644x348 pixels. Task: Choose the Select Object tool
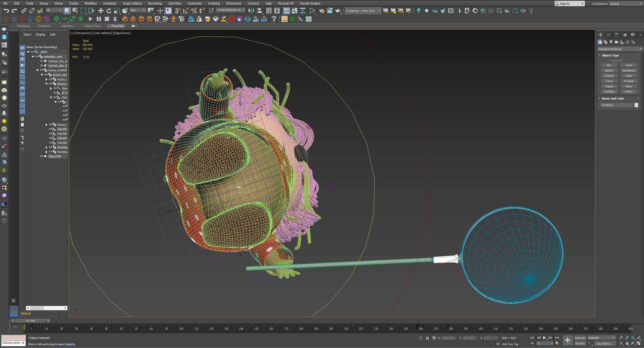tap(67, 11)
